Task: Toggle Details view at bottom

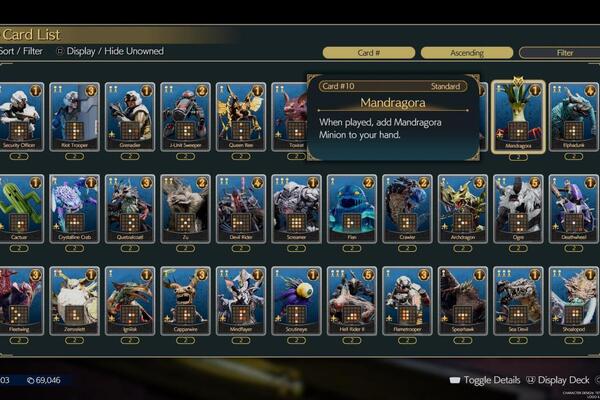Action: (485, 380)
